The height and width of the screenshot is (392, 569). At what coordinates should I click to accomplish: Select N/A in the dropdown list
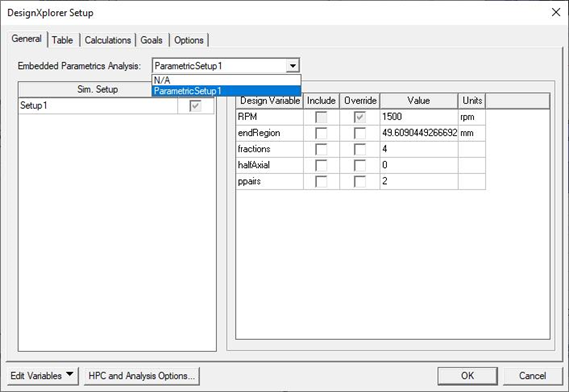(226, 80)
